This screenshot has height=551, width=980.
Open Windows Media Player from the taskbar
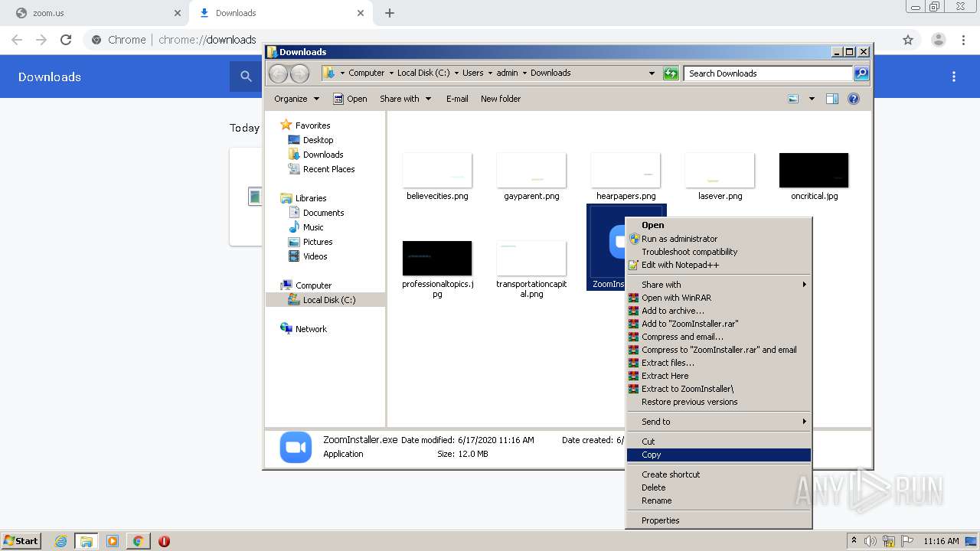(x=113, y=541)
